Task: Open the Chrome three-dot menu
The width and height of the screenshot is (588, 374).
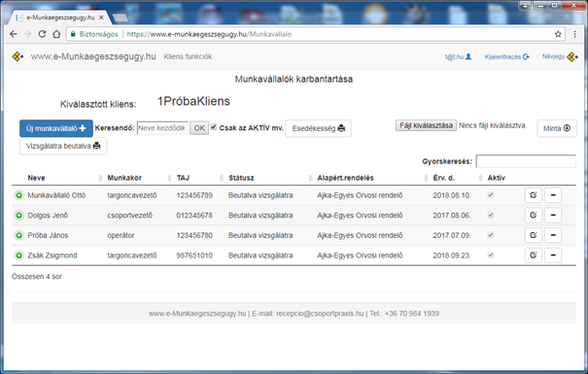Action: click(x=574, y=34)
